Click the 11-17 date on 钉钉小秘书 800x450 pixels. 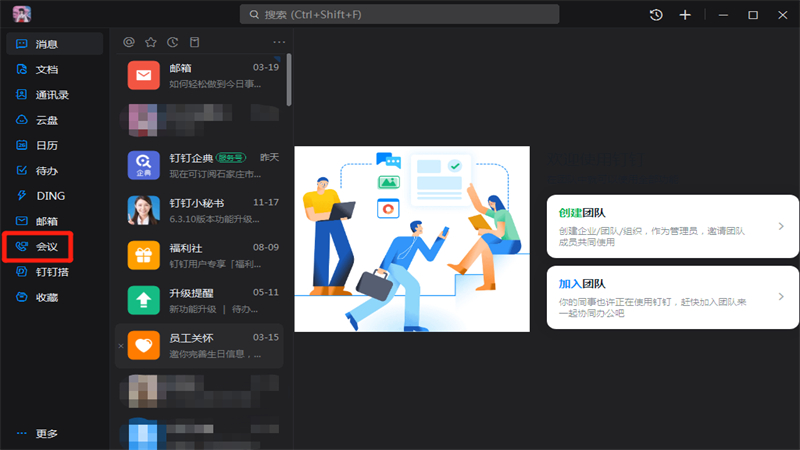tap(266, 203)
